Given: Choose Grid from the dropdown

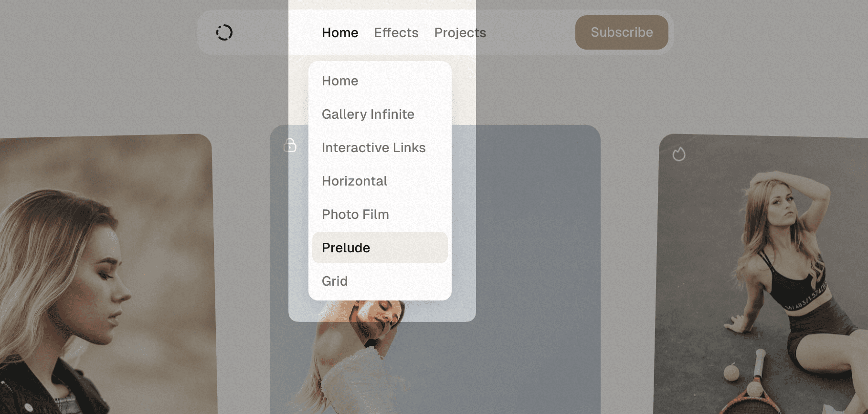Looking at the screenshot, I should pyautogui.click(x=334, y=281).
